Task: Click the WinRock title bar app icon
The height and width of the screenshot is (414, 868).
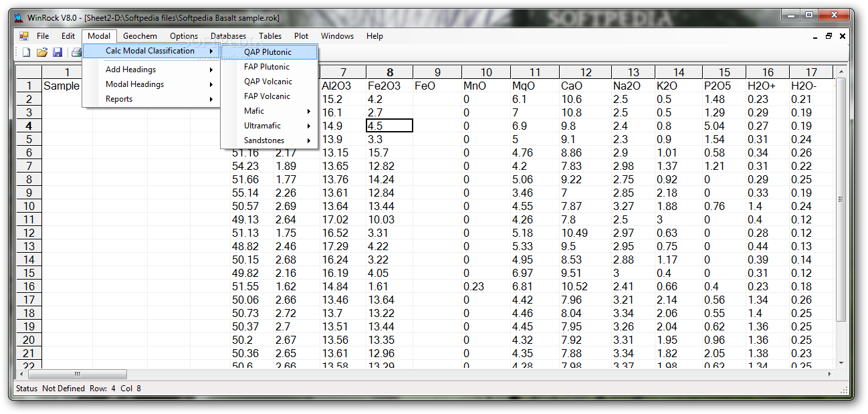Action: point(18,18)
